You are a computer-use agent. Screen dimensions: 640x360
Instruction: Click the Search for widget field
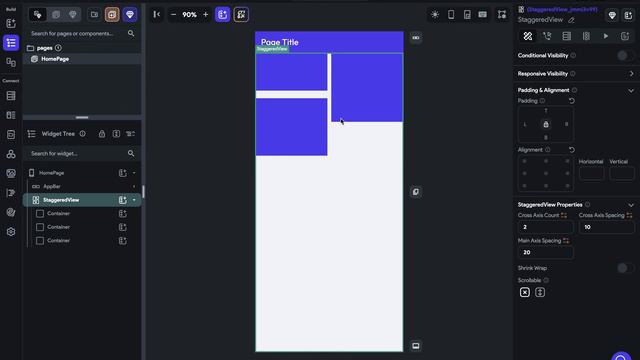(x=82, y=153)
